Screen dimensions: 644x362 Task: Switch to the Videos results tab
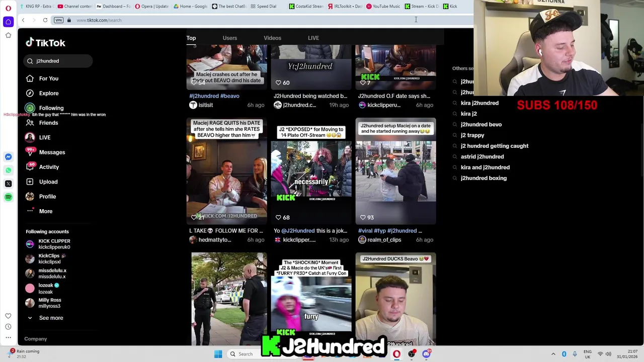272,38
